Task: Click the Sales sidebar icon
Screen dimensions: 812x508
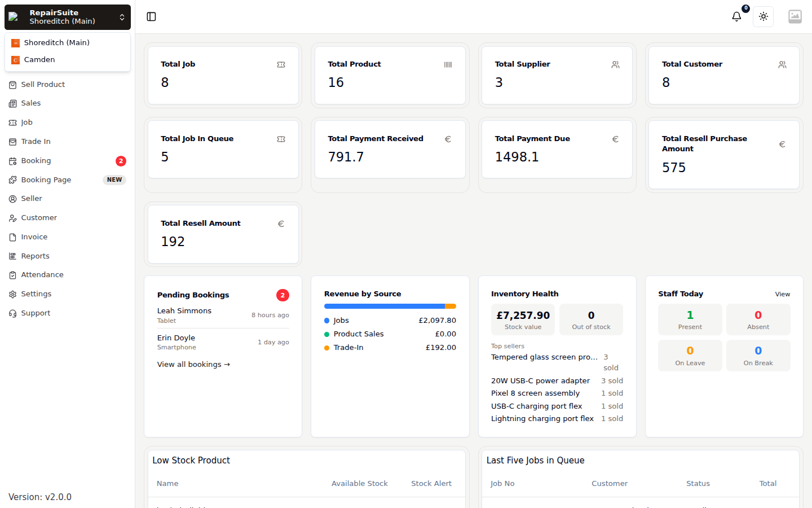Action: click(x=12, y=104)
